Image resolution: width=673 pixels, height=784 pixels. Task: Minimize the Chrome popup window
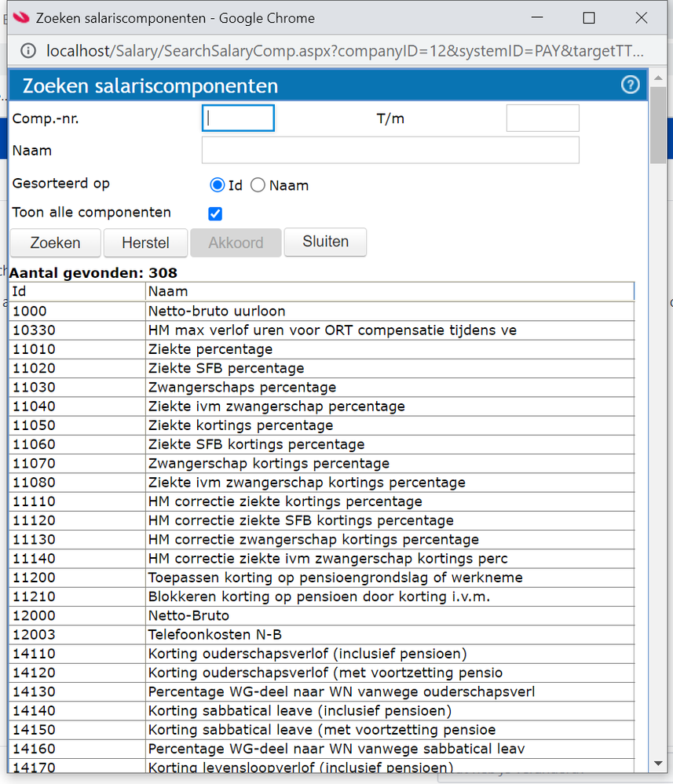point(538,17)
